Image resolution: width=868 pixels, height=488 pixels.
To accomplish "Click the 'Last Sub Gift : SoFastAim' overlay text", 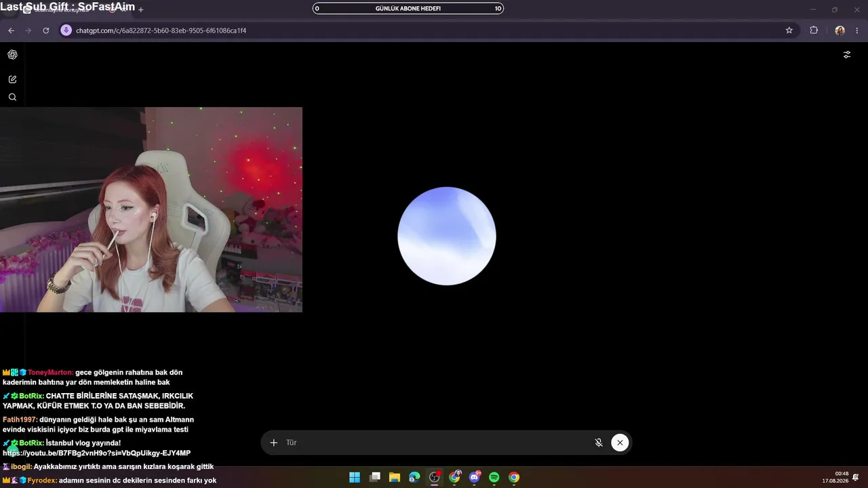I will point(68,7).
